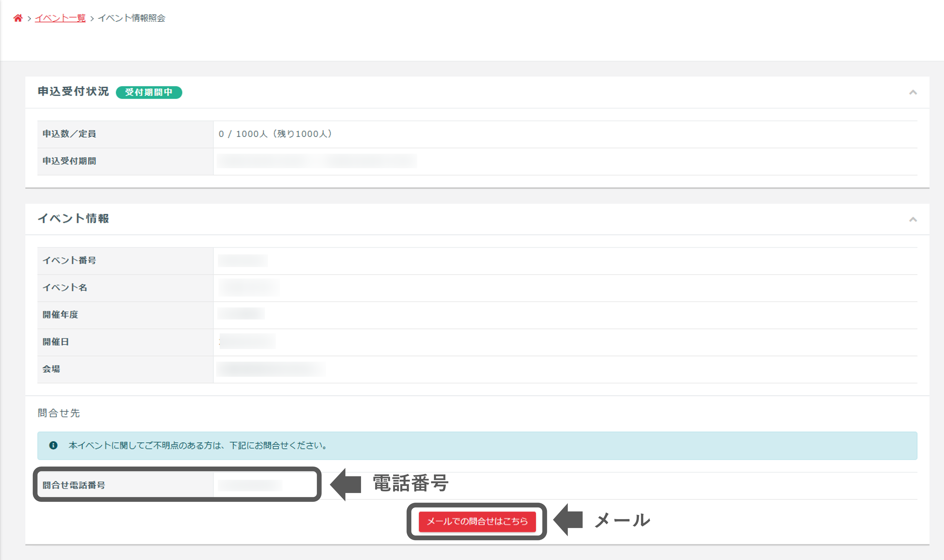The image size is (944, 560).
Task: Click the 申込受付状況 section heading
Action: point(73,91)
